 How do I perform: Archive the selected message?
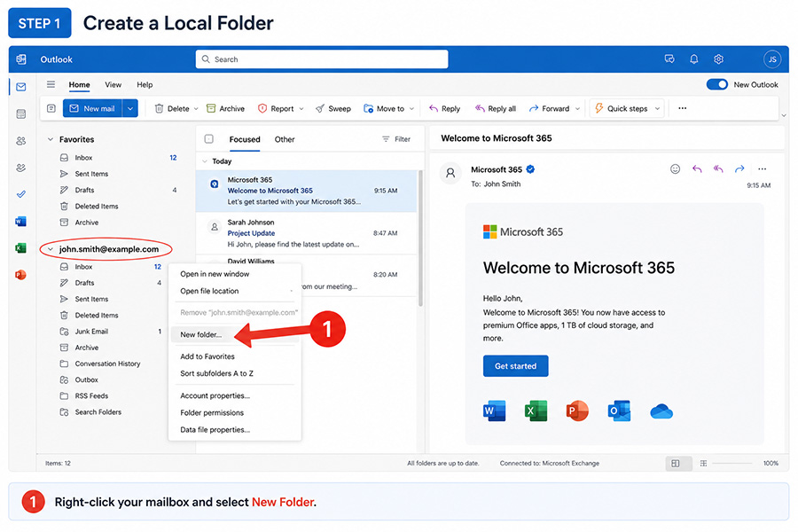tap(225, 108)
